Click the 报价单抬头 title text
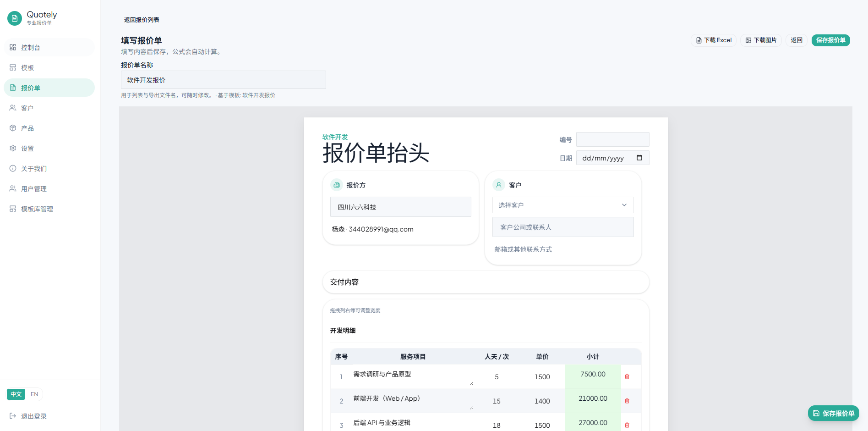Viewport: 868px width, 431px height. click(376, 153)
